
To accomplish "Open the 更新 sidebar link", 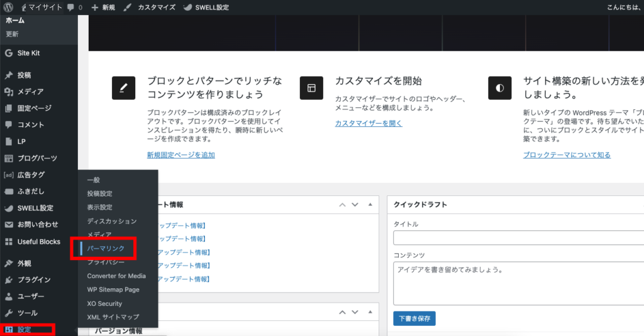I will point(12,34).
